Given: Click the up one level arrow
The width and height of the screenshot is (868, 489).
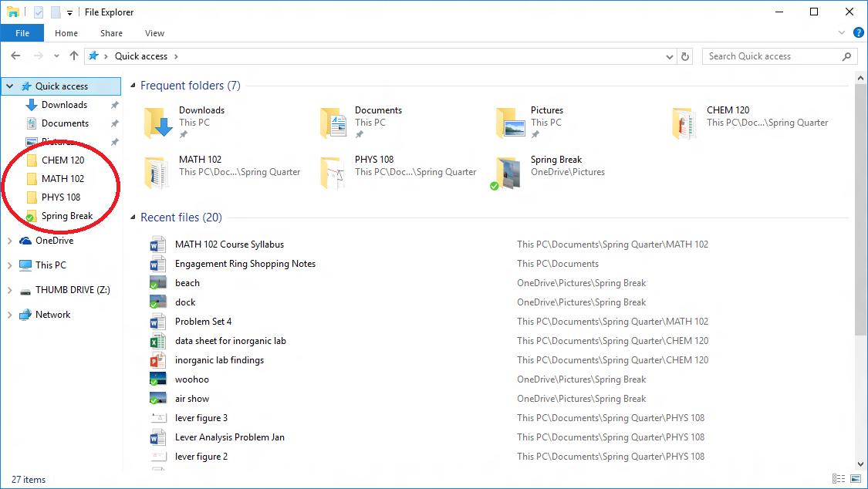Looking at the screenshot, I should (73, 56).
